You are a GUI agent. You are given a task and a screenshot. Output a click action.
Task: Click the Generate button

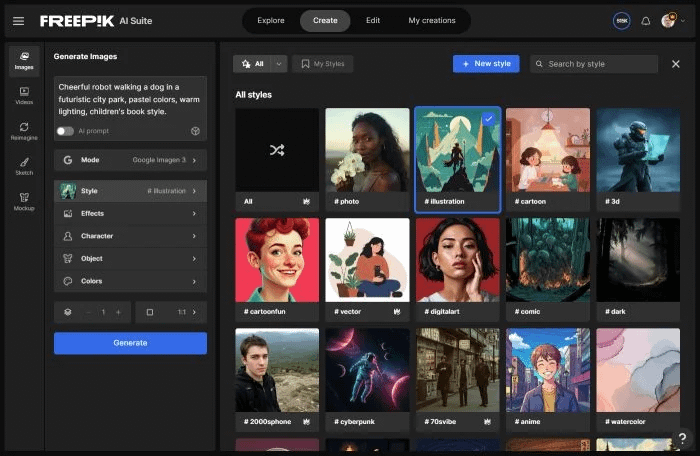130,343
